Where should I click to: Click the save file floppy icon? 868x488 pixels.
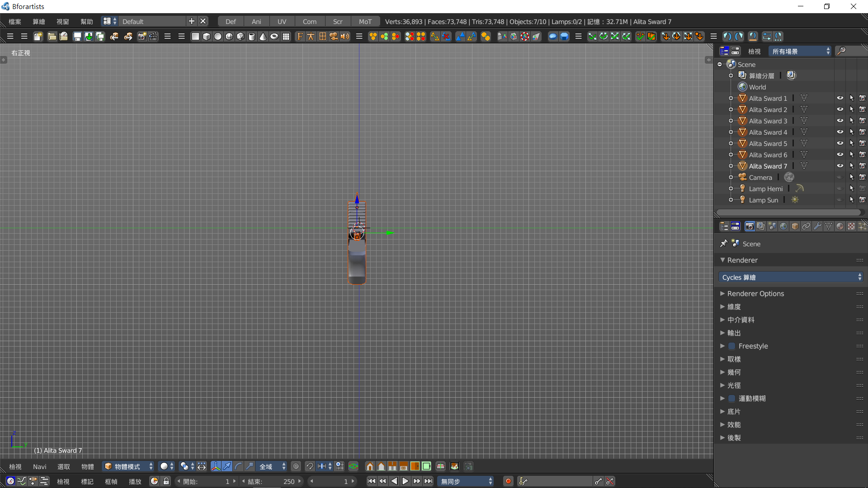[x=77, y=37]
